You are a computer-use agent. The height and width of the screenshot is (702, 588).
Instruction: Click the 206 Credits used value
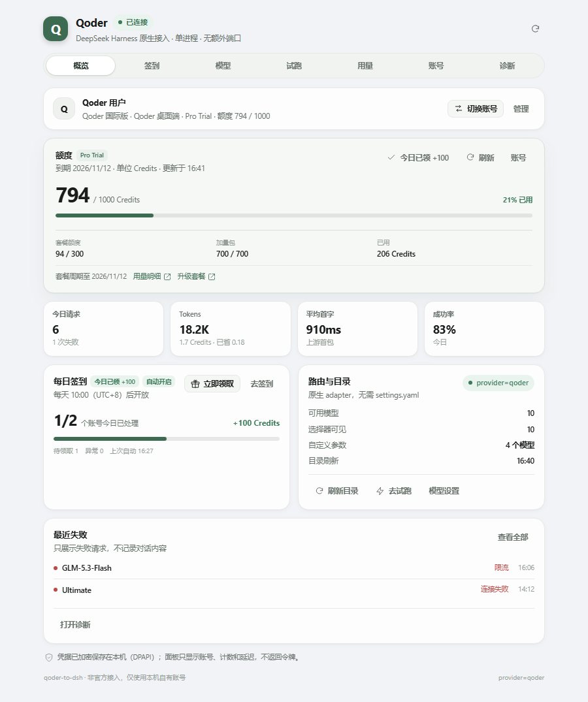[396, 254]
